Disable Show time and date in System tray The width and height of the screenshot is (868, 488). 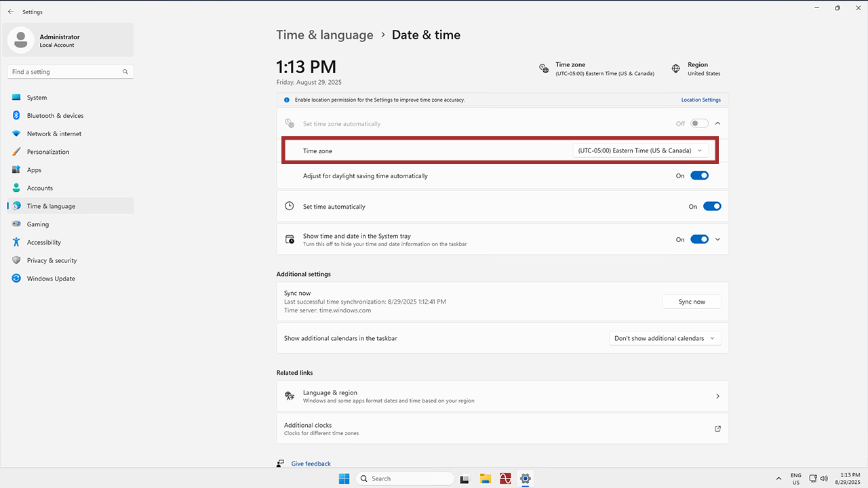699,239
